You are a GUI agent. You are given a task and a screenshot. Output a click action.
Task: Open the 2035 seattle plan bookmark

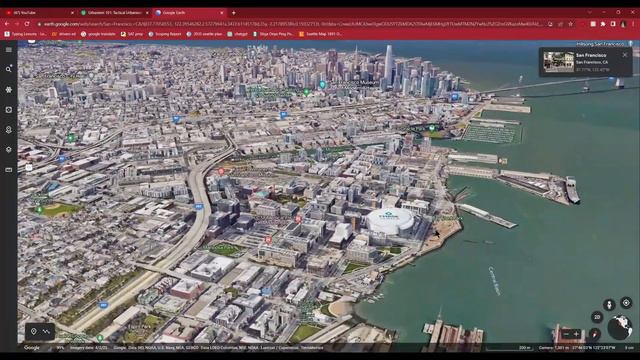pos(204,34)
